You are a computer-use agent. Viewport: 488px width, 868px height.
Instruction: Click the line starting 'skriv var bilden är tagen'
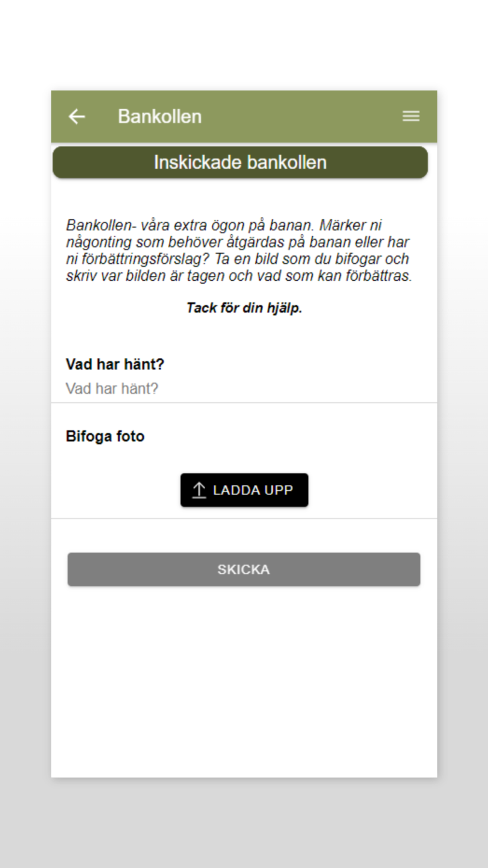coord(239,276)
